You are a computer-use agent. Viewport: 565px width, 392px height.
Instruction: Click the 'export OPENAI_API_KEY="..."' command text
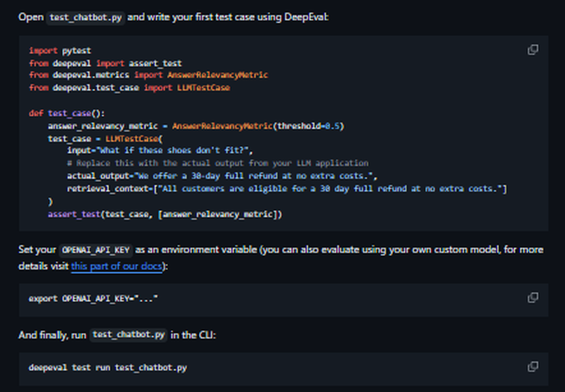coord(93,299)
